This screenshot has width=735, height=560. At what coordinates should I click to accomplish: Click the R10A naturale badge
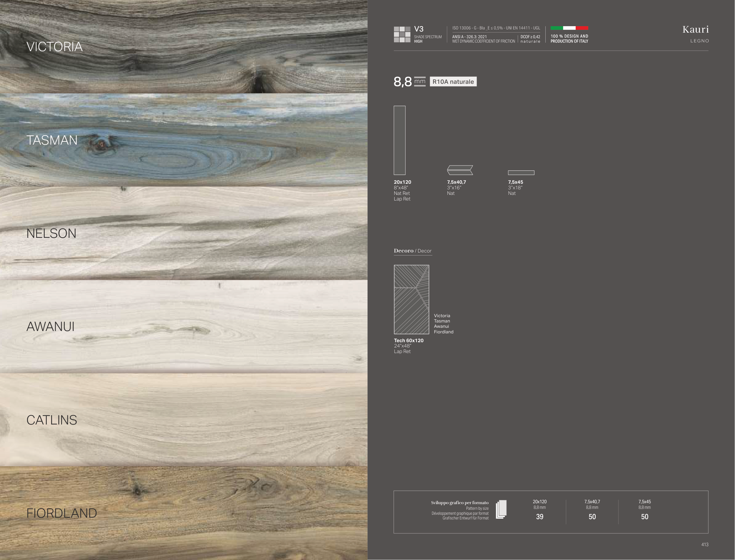pos(453,82)
